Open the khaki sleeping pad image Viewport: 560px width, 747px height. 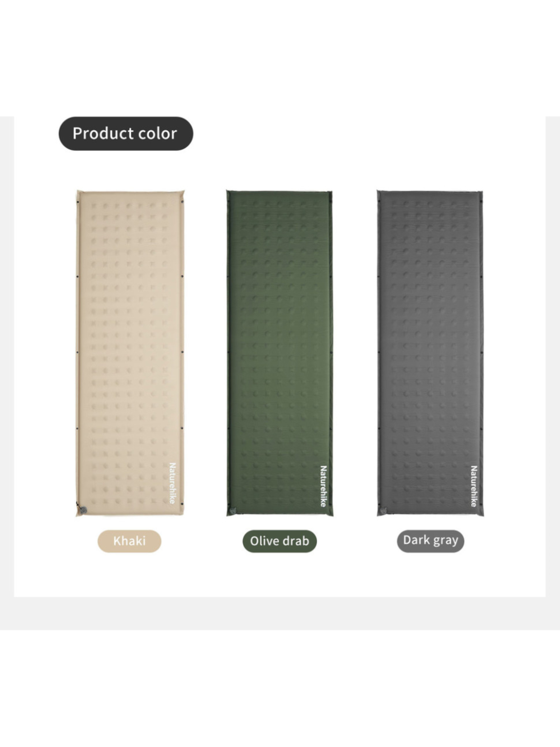click(130, 353)
